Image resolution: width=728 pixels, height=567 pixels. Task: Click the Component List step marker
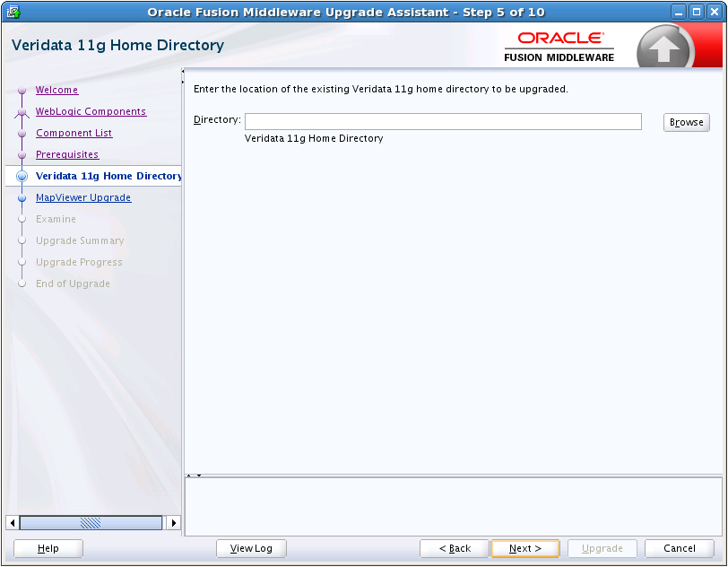point(22,134)
